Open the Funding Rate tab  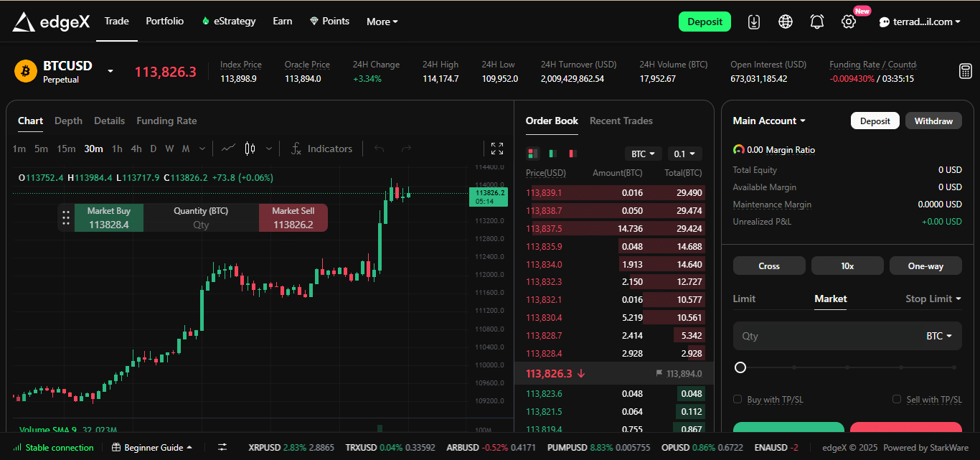click(166, 121)
